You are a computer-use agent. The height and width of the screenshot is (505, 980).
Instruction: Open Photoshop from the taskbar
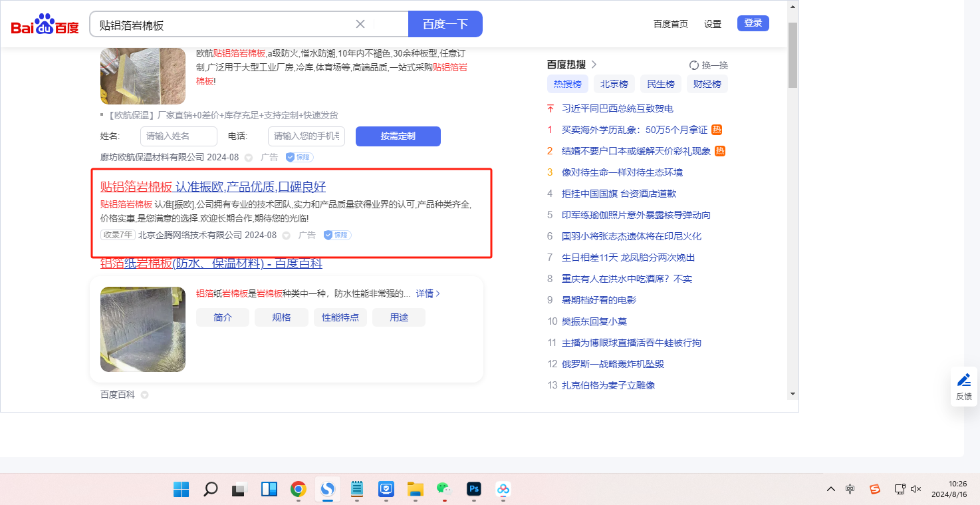click(474, 490)
